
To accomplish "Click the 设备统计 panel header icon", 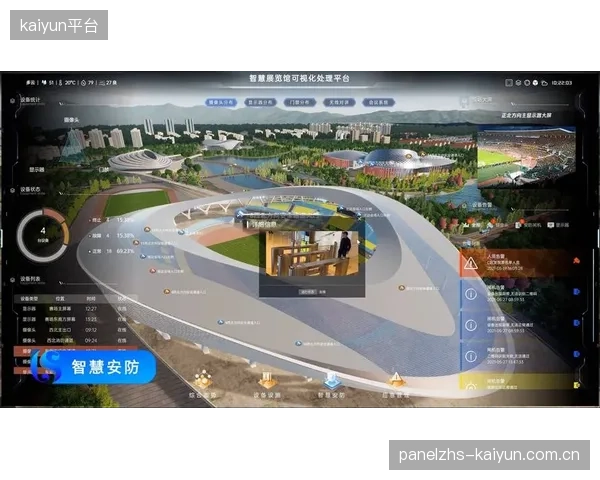I will pos(12,101).
